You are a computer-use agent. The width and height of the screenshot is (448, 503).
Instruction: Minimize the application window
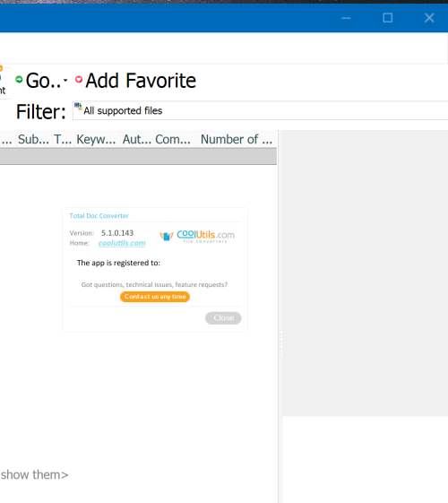tap(346, 18)
